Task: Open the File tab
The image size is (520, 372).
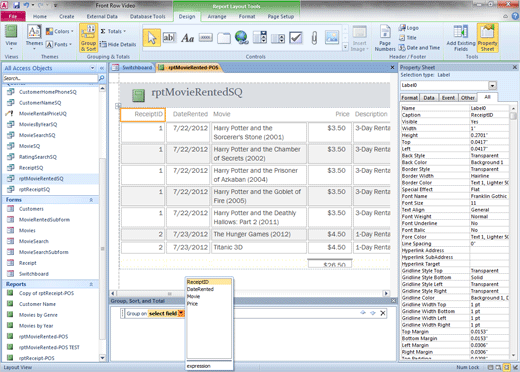Action: pos(13,16)
